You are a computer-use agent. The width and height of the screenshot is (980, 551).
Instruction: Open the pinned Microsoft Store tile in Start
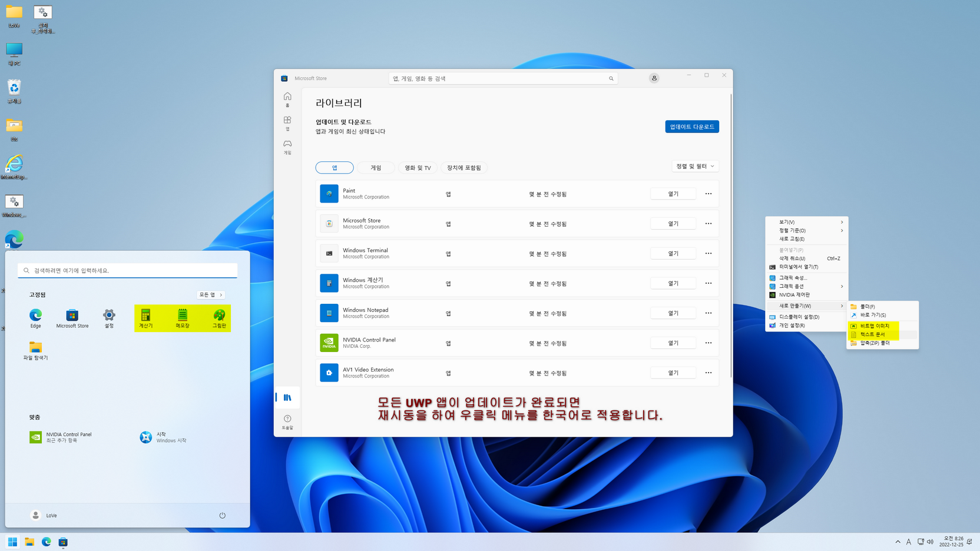coord(72,318)
